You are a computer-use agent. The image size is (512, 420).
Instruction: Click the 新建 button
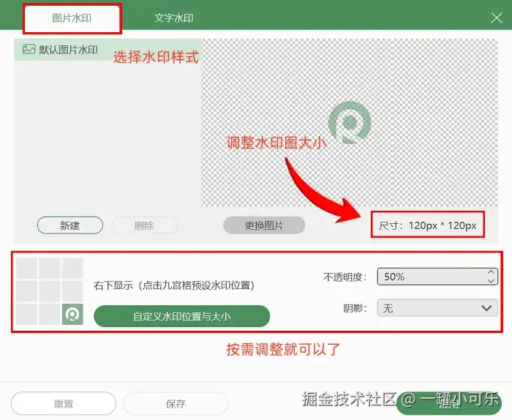70,225
